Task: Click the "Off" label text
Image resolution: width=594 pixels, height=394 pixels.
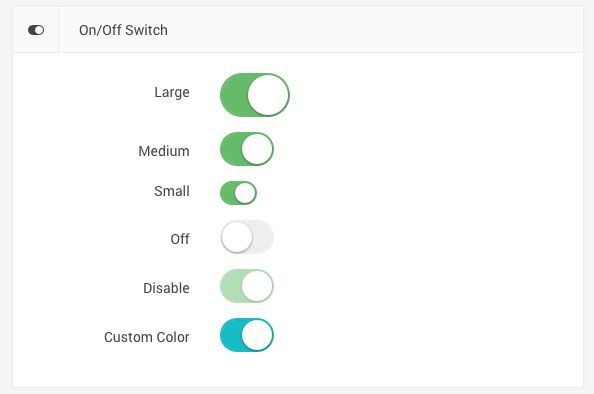Action: tap(180, 239)
